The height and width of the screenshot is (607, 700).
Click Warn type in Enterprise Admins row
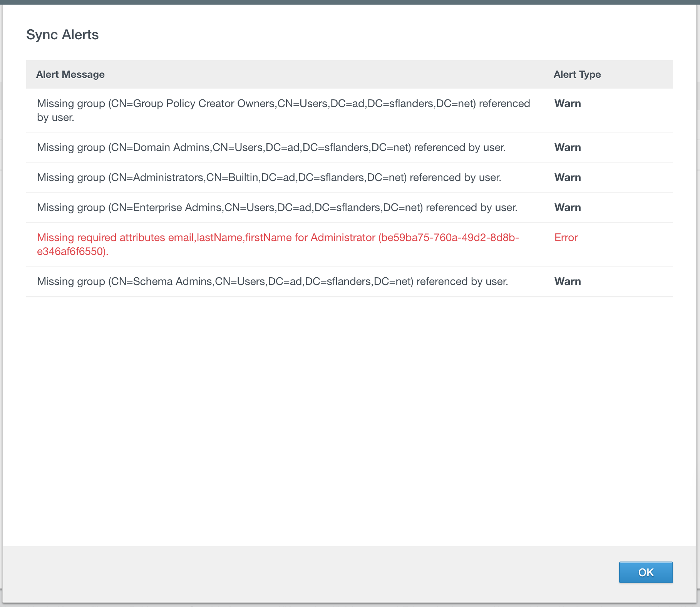click(x=567, y=208)
